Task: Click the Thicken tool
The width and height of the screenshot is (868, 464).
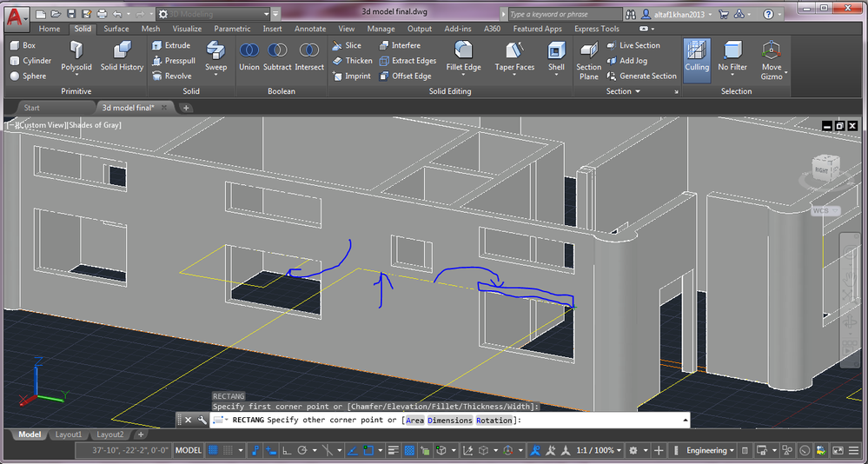Action: (x=352, y=61)
